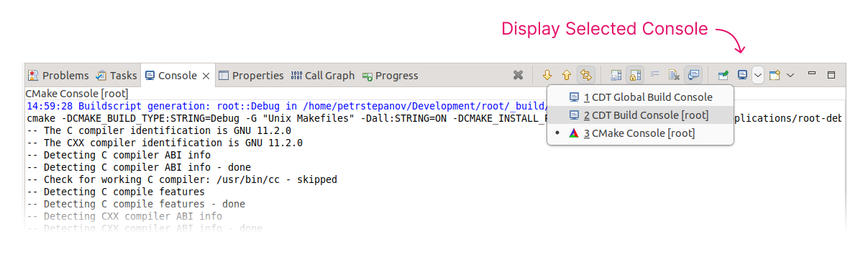
Task: Open the Display Selected Console dropdown arrow
Action: coord(757,75)
